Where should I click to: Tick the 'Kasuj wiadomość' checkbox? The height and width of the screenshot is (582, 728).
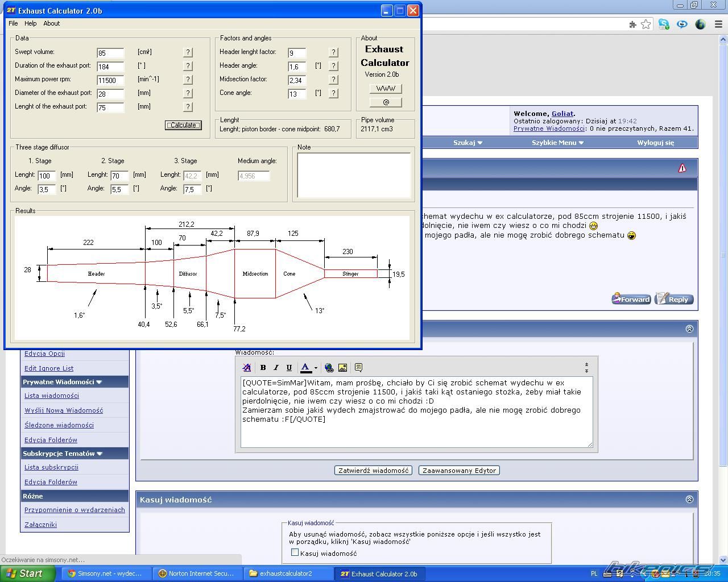pyautogui.click(x=295, y=552)
